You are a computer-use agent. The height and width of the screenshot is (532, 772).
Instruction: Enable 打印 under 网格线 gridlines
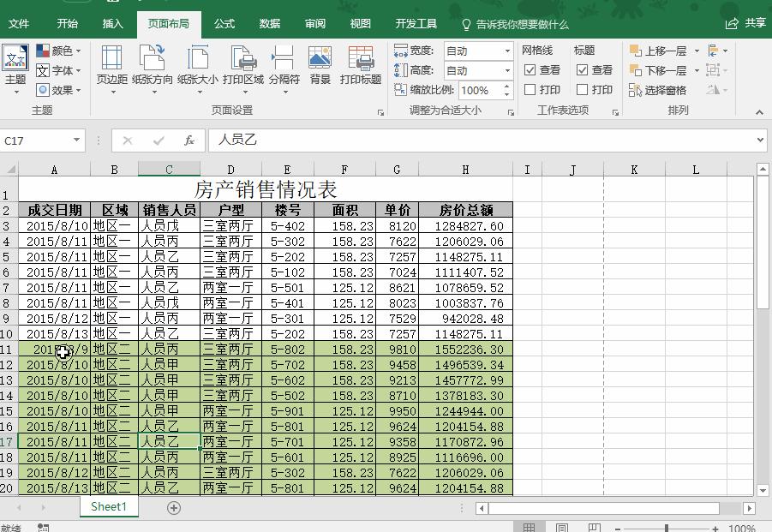click(x=530, y=87)
